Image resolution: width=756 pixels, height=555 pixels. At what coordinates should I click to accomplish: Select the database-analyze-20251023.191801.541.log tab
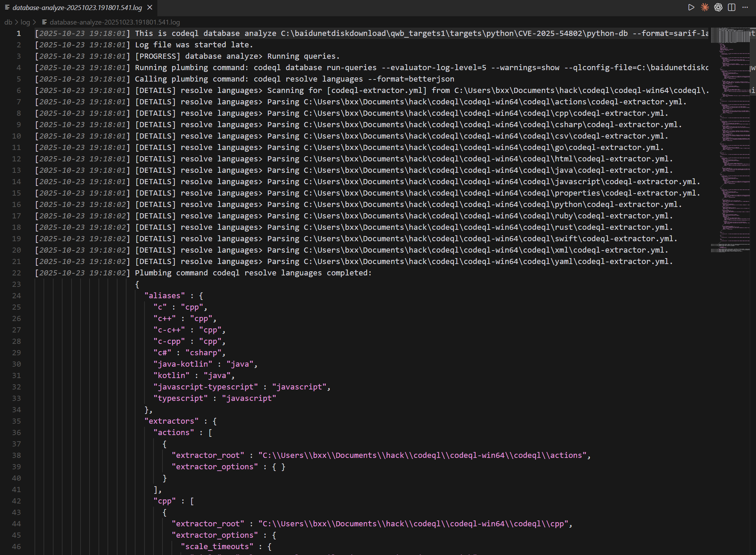click(77, 8)
